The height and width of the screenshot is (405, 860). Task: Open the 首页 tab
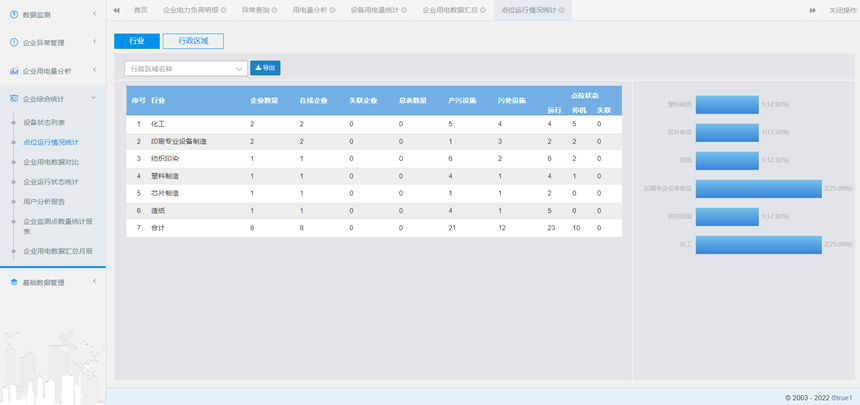[141, 10]
